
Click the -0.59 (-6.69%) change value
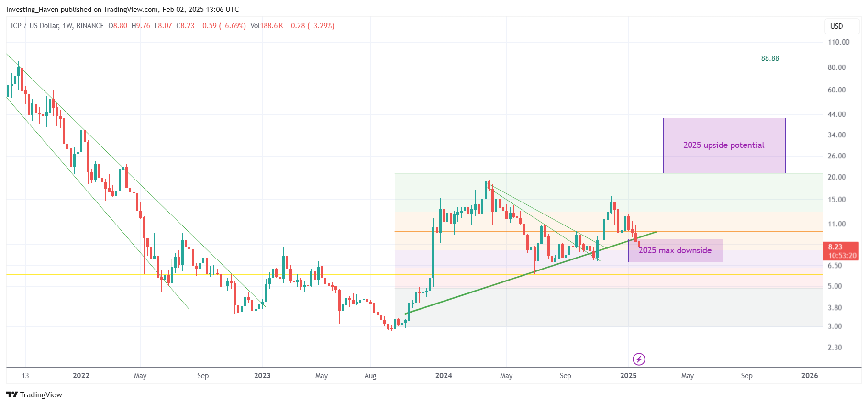pyautogui.click(x=223, y=26)
